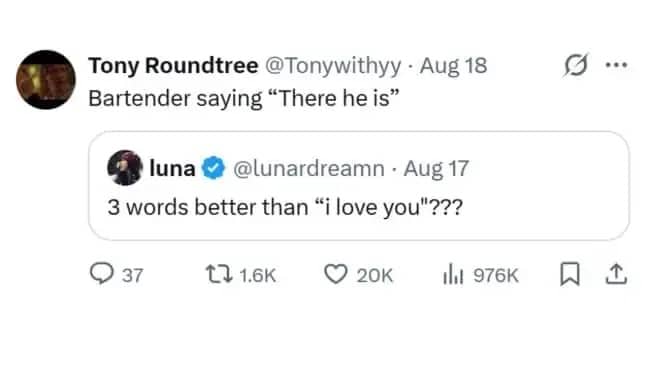Open the quoted tweet about 3 words

point(359,185)
